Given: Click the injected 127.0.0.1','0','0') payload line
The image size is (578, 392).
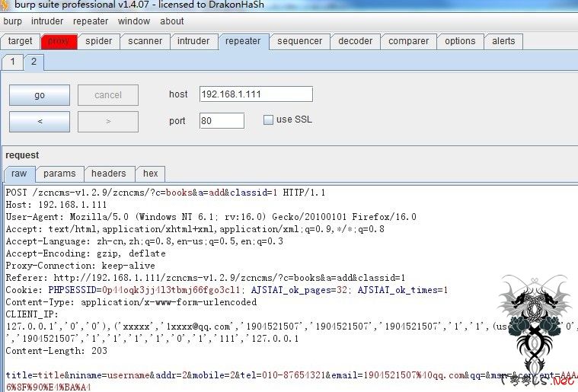Looking at the screenshot, I should (x=291, y=327).
